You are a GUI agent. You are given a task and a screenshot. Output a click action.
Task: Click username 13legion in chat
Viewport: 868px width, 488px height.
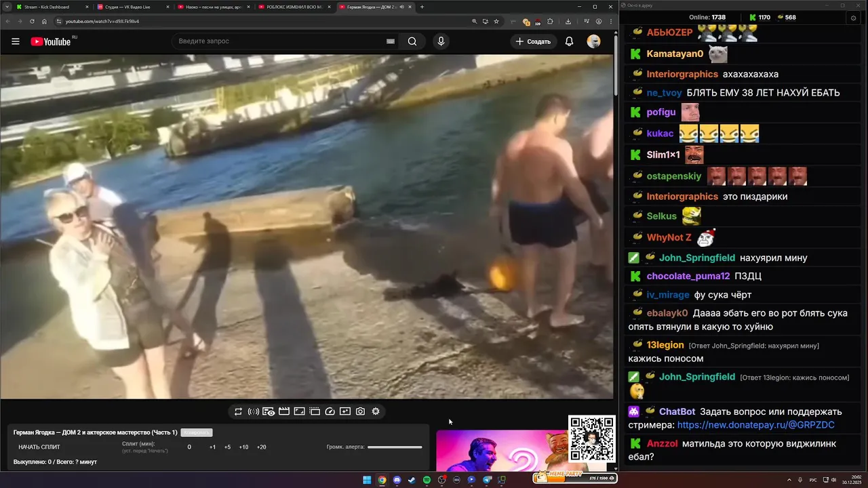pyautogui.click(x=665, y=345)
